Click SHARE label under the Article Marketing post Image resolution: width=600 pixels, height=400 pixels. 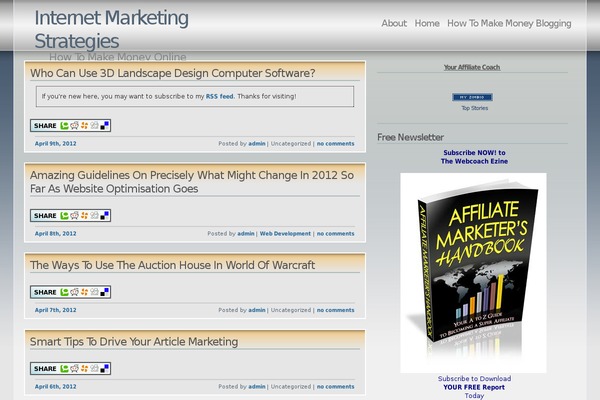click(x=45, y=369)
